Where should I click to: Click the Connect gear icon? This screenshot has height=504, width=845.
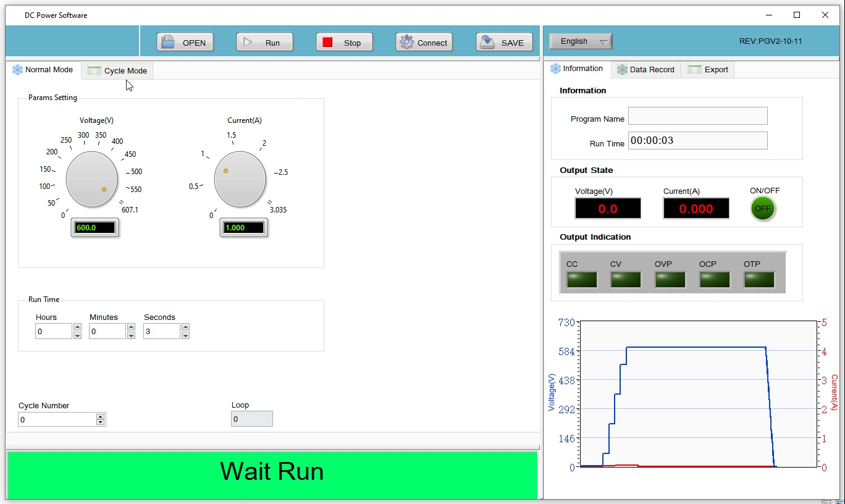(x=406, y=43)
